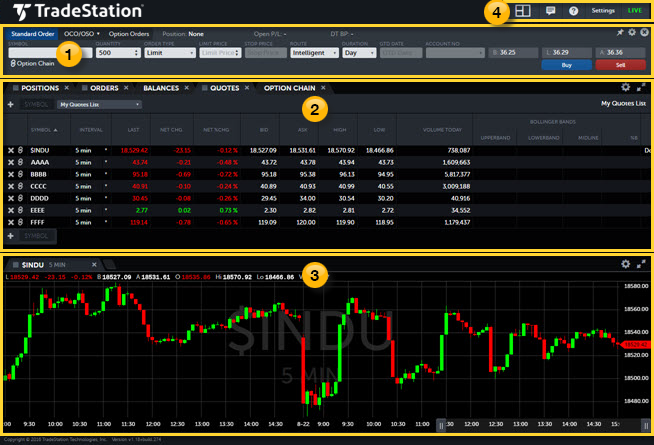Remove the AAAA row with X icon
The image size is (654, 445).
(11, 162)
